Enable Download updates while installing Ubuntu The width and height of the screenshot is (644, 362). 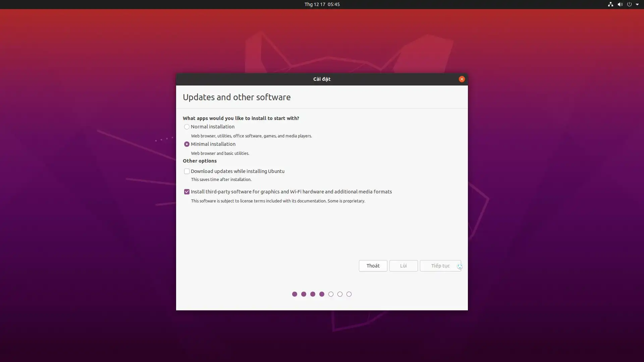[187, 171]
